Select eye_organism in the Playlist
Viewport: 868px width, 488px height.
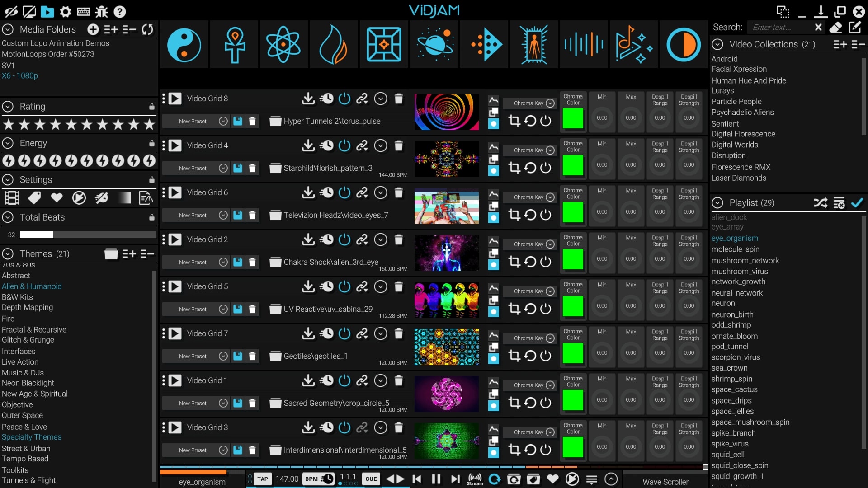pos(735,238)
